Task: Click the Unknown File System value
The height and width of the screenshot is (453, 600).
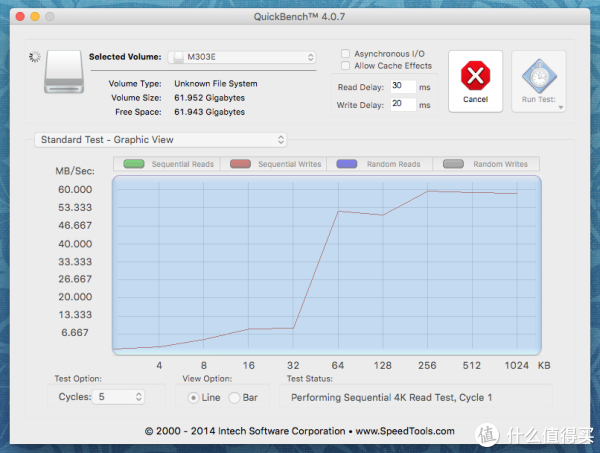Action: coord(216,84)
